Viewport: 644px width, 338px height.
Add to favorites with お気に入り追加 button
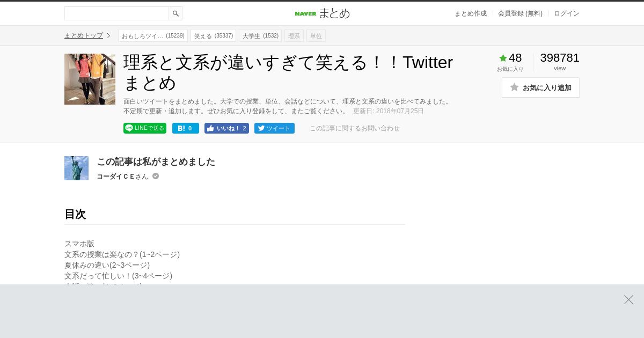coord(540,87)
